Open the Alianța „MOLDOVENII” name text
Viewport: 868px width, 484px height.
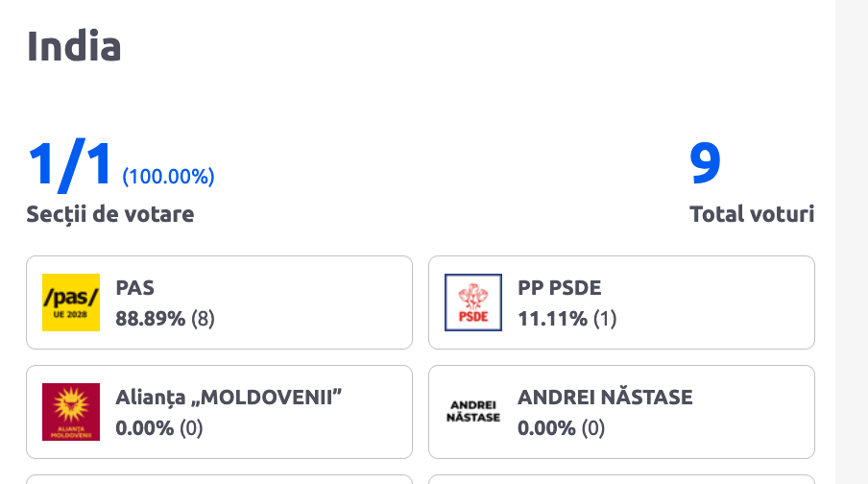[229, 397]
